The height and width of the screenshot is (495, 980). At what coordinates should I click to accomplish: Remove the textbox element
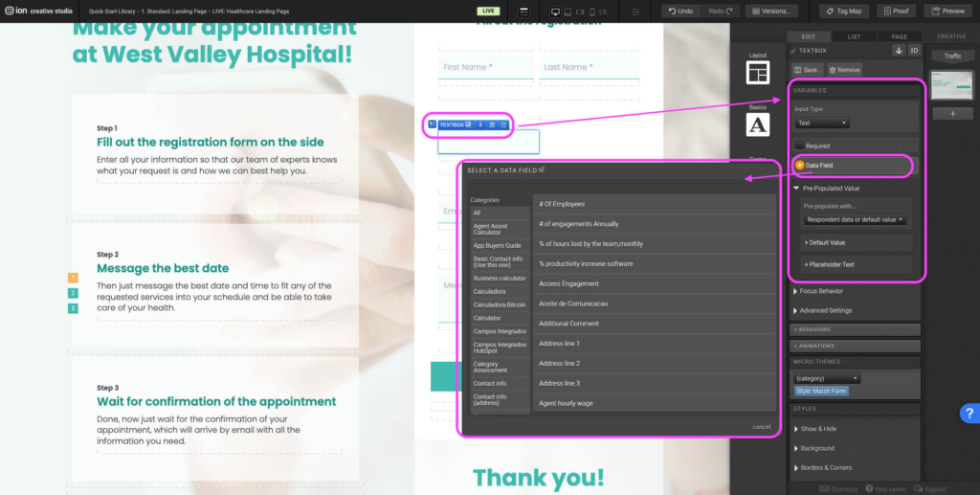tap(844, 70)
